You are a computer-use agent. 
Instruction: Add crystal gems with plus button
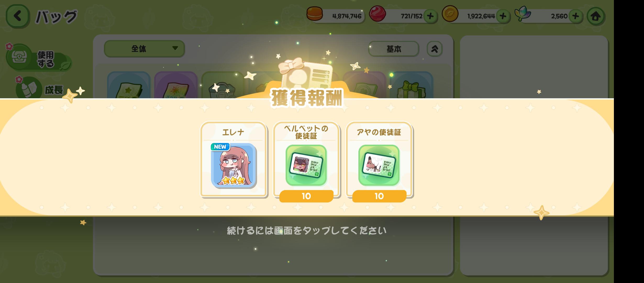(x=575, y=16)
